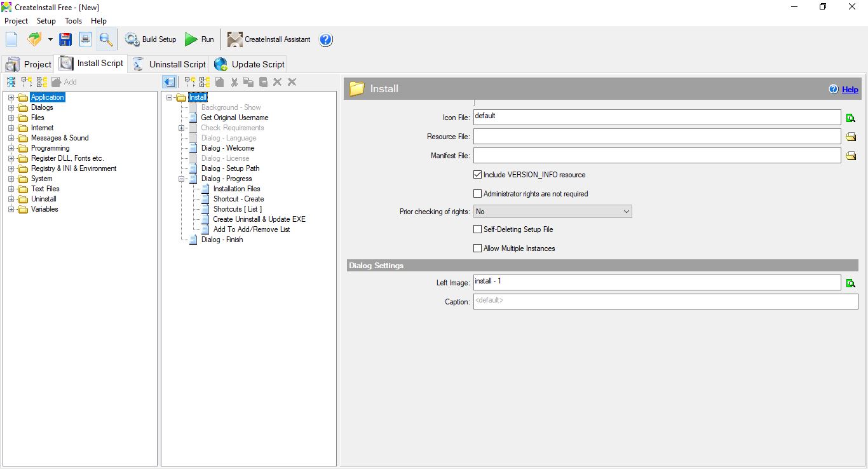Click the expand-all icon above the command library

tap(27, 82)
